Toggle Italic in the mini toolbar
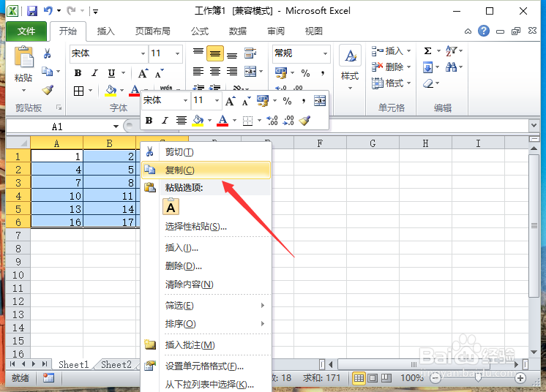 point(165,121)
